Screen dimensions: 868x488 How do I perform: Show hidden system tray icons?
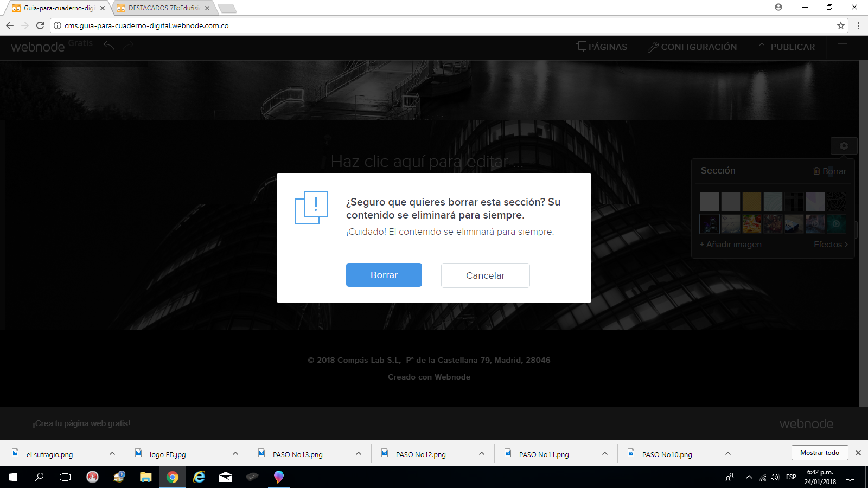coord(749,477)
